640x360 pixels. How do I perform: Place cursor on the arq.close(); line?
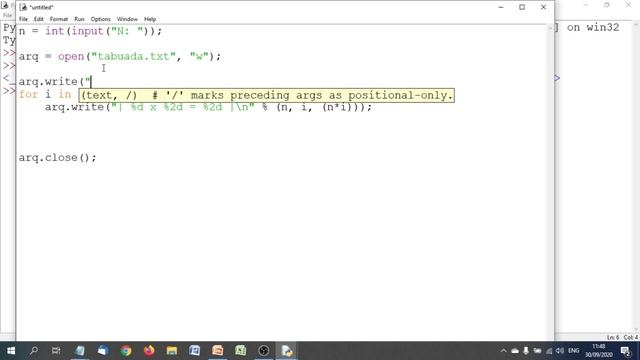(58, 158)
